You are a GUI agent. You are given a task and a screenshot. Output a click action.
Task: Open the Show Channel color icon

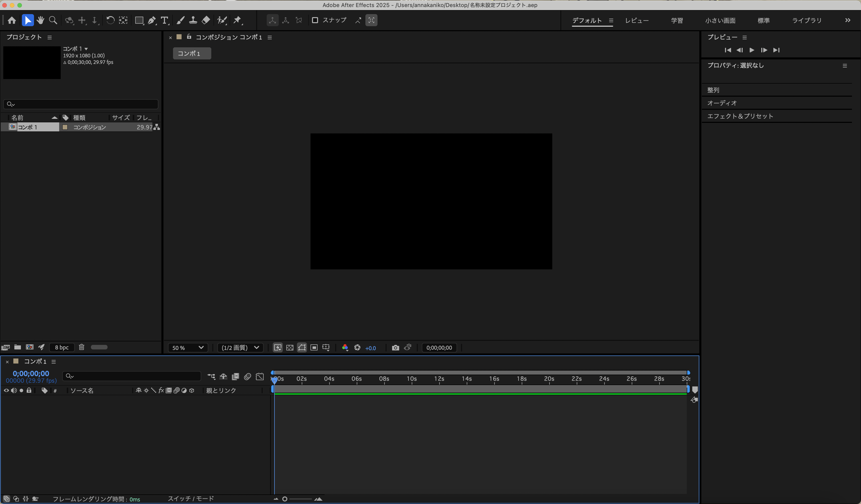click(345, 348)
